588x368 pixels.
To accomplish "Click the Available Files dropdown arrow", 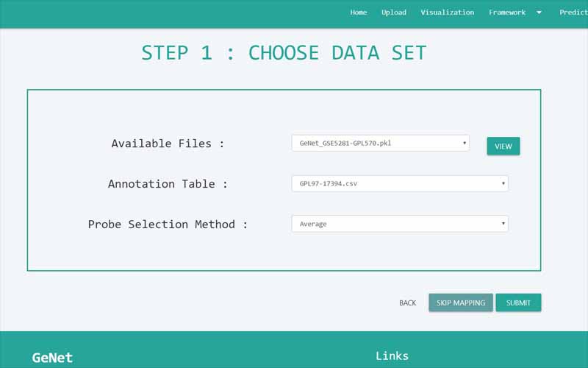I will click(465, 143).
